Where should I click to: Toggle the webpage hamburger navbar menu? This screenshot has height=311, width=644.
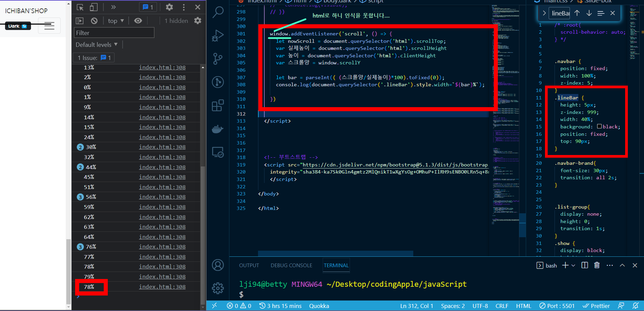click(x=49, y=26)
